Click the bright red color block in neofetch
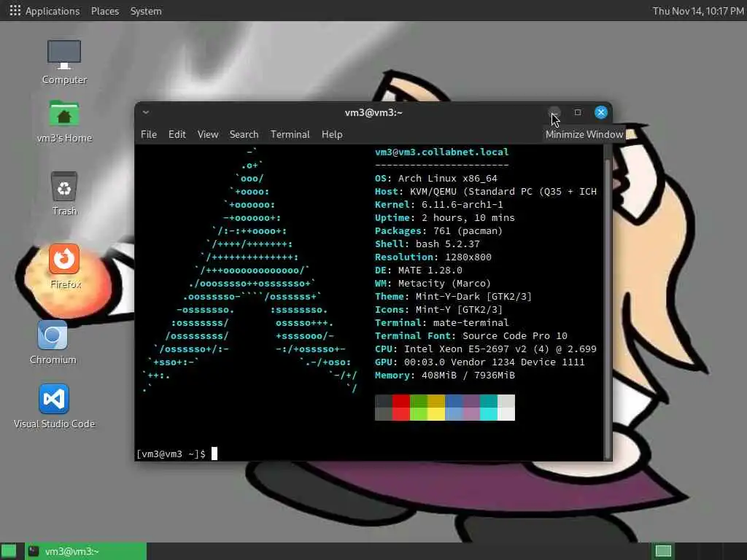 coord(401,414)
